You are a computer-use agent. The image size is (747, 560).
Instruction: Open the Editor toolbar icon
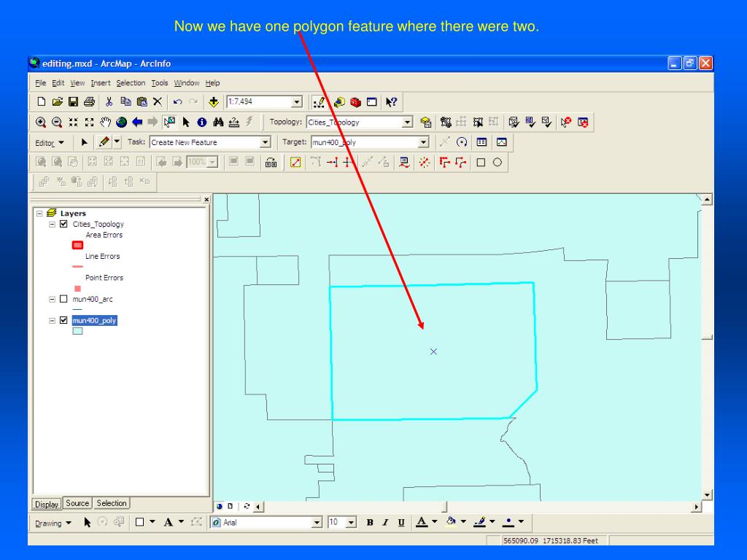tap(319, 102)
